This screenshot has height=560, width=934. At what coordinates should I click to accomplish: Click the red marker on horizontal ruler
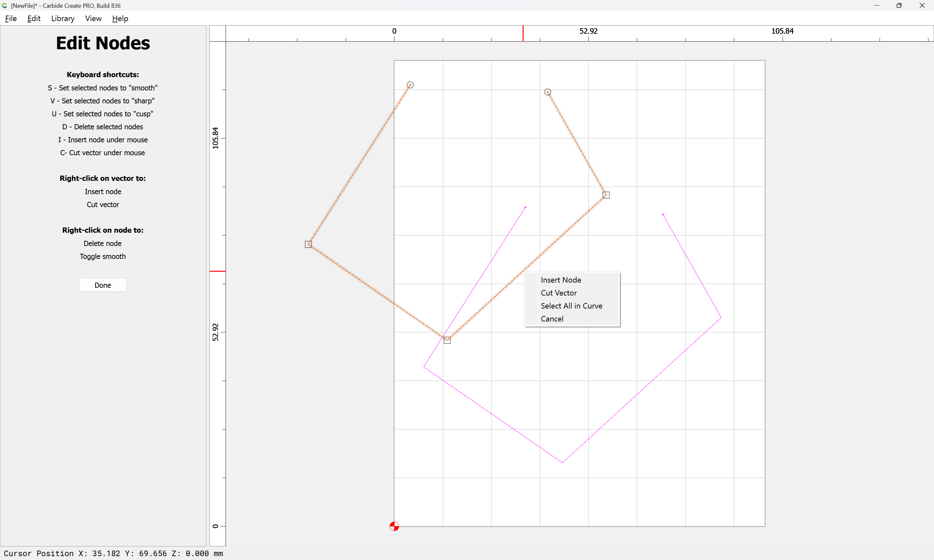523,33
